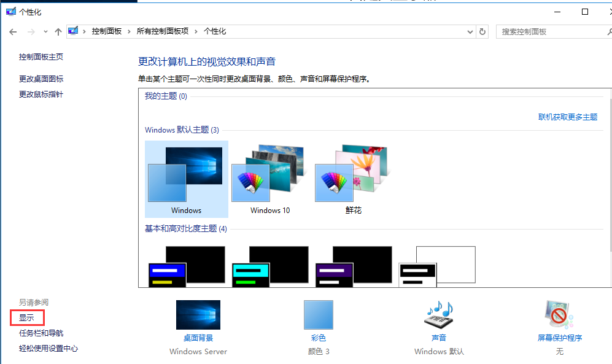Click the 屏幕保护程序 icon
612x364 pixels.
pos(559,314)
